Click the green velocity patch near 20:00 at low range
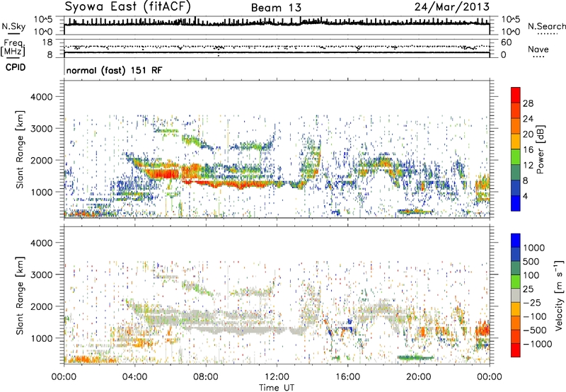 415,358
